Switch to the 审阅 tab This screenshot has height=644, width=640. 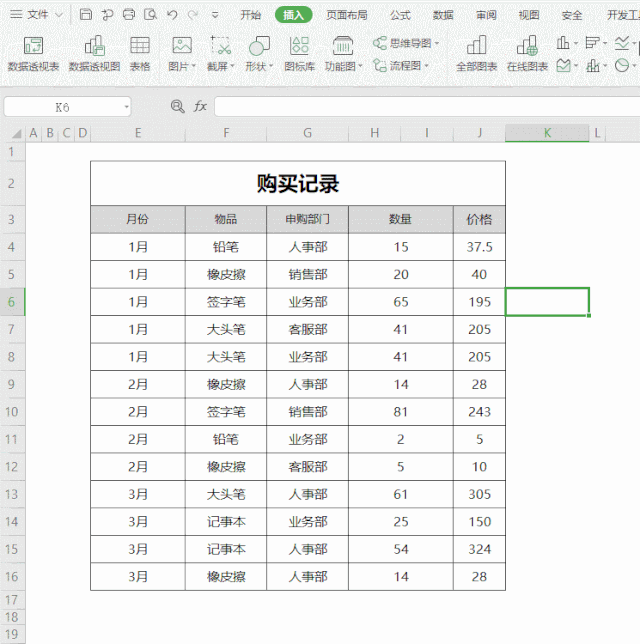486,15
